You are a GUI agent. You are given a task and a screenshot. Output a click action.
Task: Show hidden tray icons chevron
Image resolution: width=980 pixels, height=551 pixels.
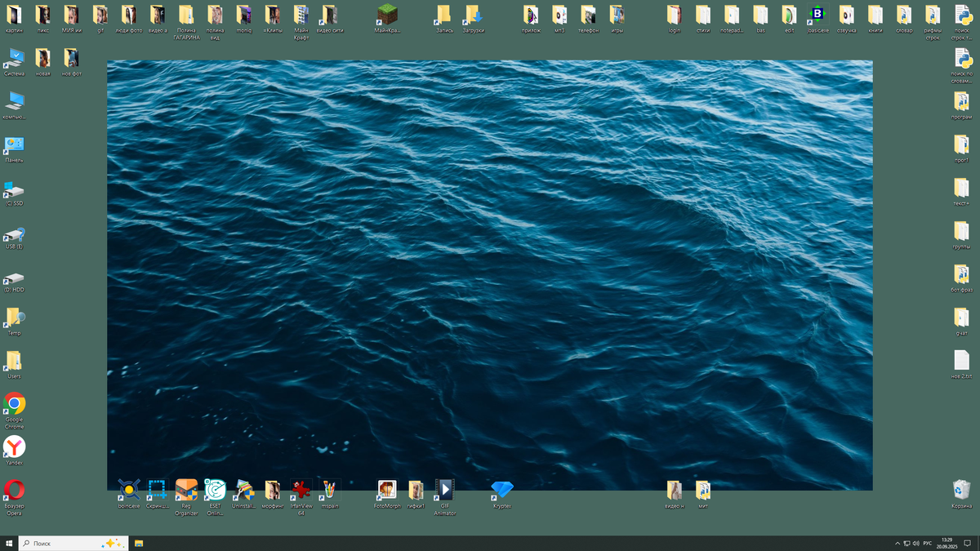(x=898, y=543)
